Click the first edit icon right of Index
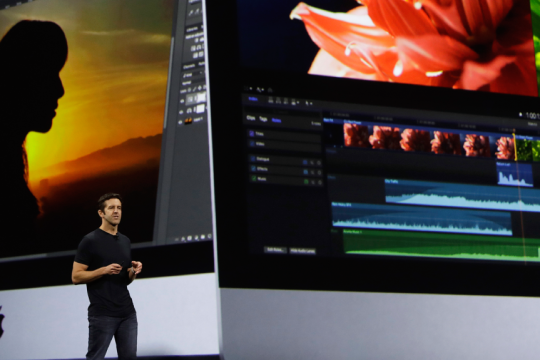This screenshot has width=540, height=360. tap(271, 100)
